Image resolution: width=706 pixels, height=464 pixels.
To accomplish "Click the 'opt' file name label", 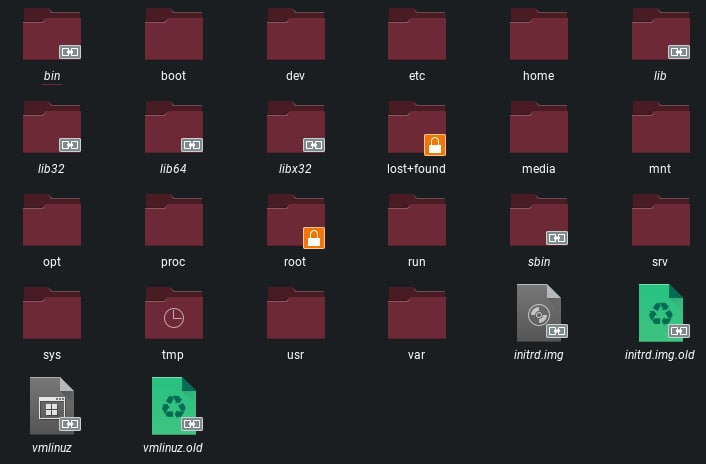I will [52, 262].
